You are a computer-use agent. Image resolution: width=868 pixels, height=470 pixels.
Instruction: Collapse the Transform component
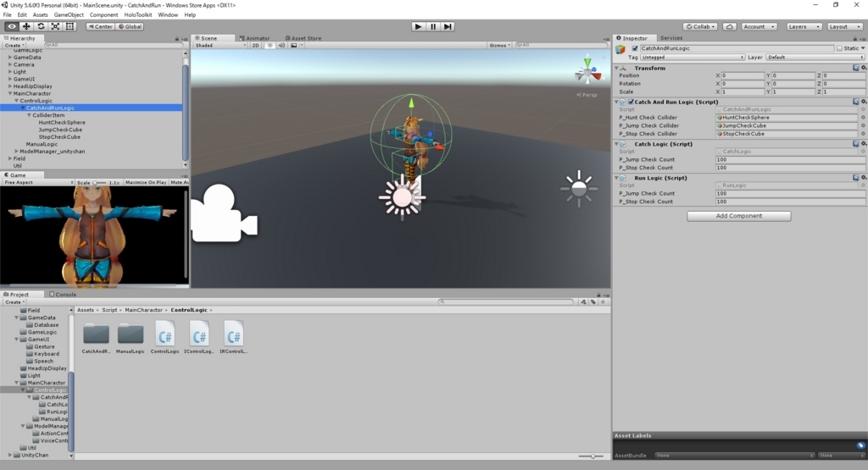(617, 68)
